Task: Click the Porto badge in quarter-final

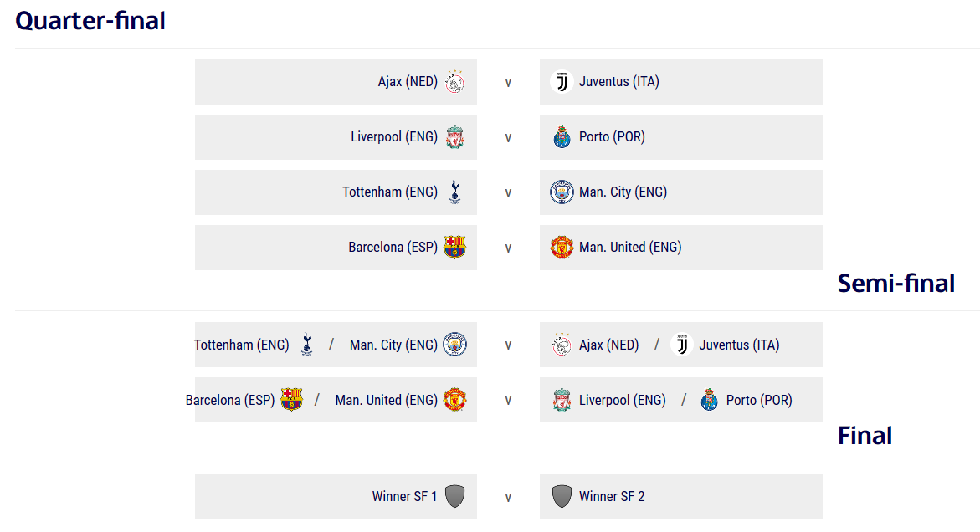Action: (x=562, y=136)
